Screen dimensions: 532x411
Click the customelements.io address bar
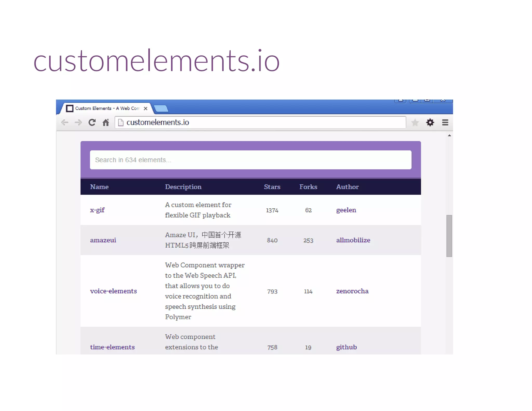(x=260, y=122)
